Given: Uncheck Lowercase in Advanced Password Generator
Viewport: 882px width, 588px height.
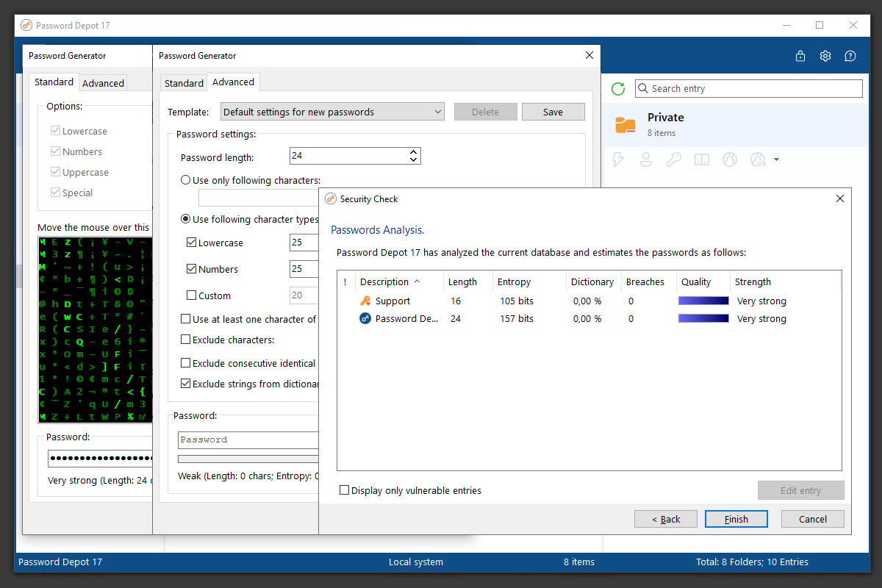Looking at the screenshot, I should (191, 243).
